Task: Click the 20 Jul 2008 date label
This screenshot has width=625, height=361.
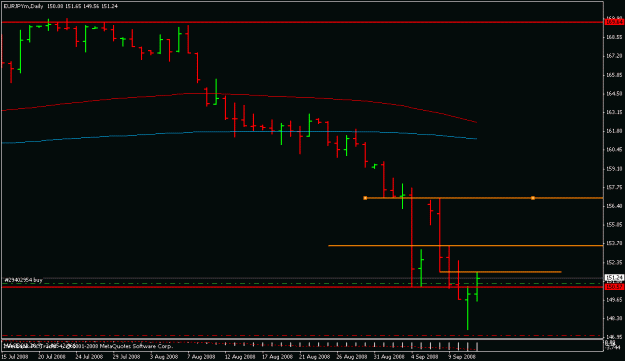Action: click(x=52, y=357)
